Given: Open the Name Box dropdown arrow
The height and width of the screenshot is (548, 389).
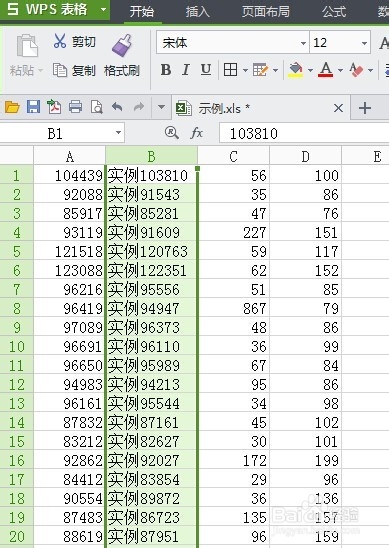Looking at the screenshot, I should point(118,133).
